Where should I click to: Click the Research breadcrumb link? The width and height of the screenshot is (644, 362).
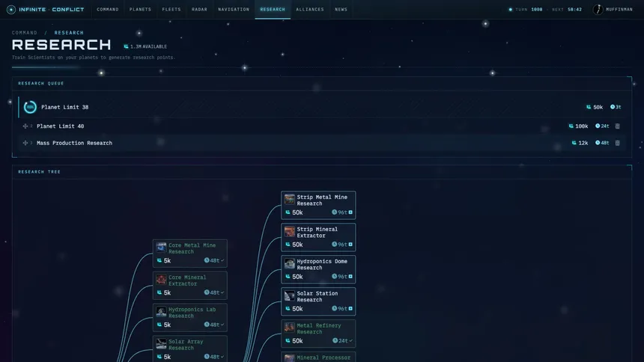click(69, 32)
